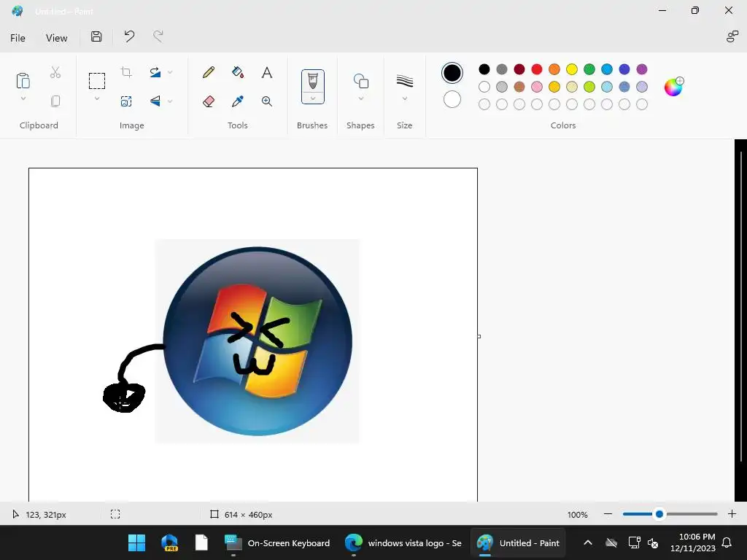Click the Crop icon
Screen dimensions: 747x560
(x=126, y=72)
